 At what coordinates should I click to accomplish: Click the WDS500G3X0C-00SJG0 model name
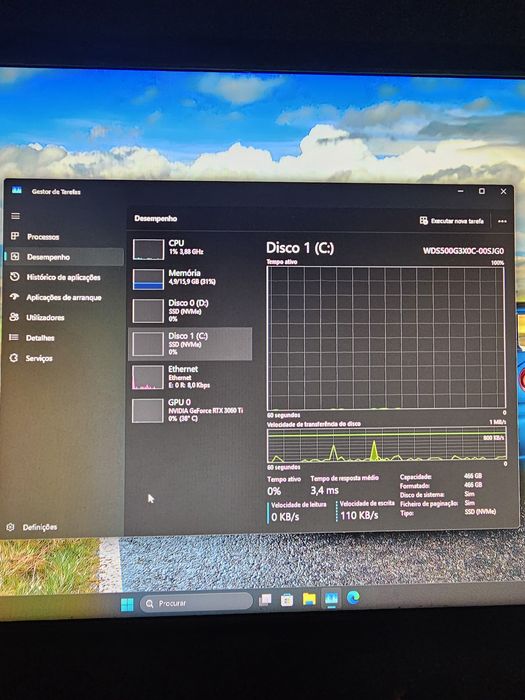pyautogui.click(x=463, y=250)
